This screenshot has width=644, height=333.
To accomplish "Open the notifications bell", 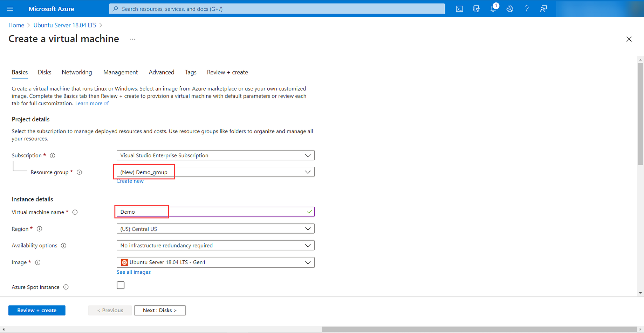I will click(493, 9).
